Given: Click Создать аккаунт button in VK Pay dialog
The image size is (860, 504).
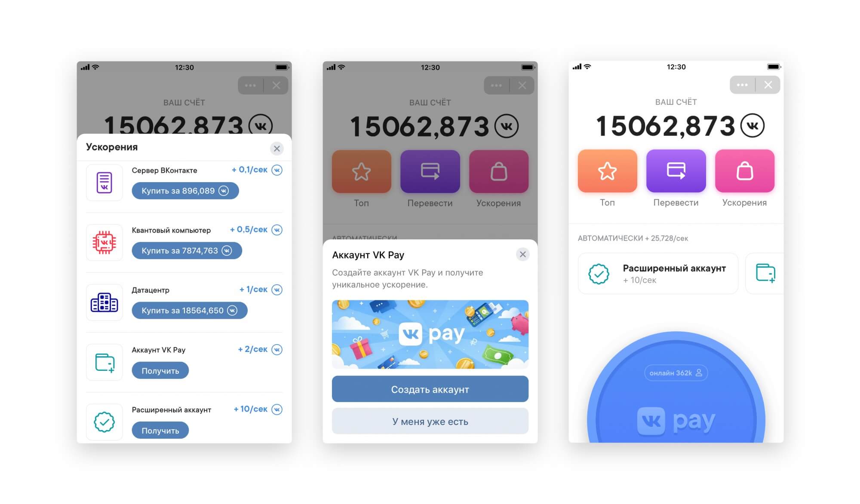Looking at the screenshot, I should (x=430, y=389).
